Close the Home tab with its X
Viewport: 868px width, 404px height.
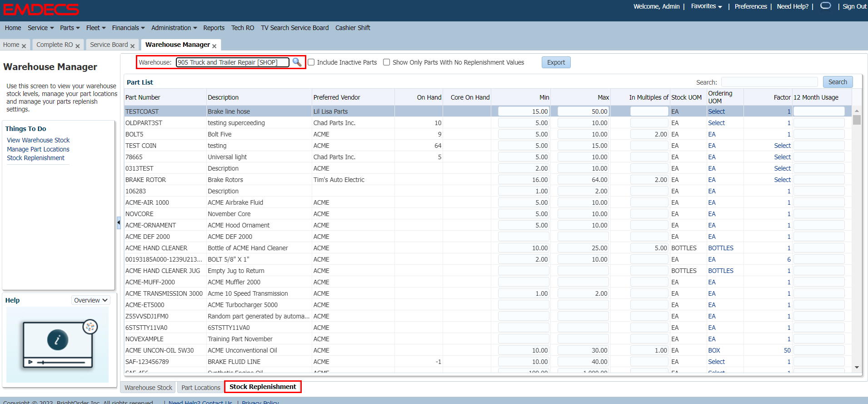click(24, 45)
